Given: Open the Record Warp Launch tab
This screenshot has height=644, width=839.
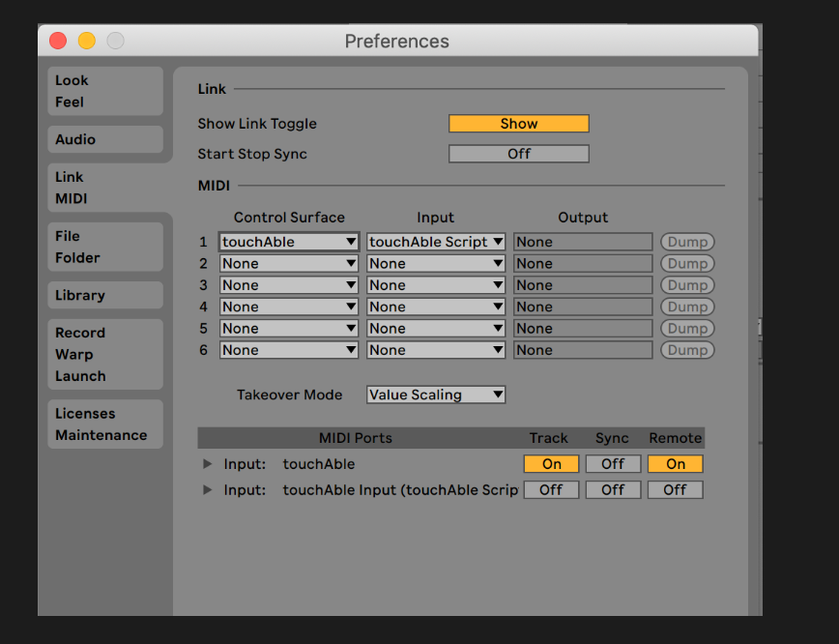Looking at the screenshot, I should pos(105,354).
